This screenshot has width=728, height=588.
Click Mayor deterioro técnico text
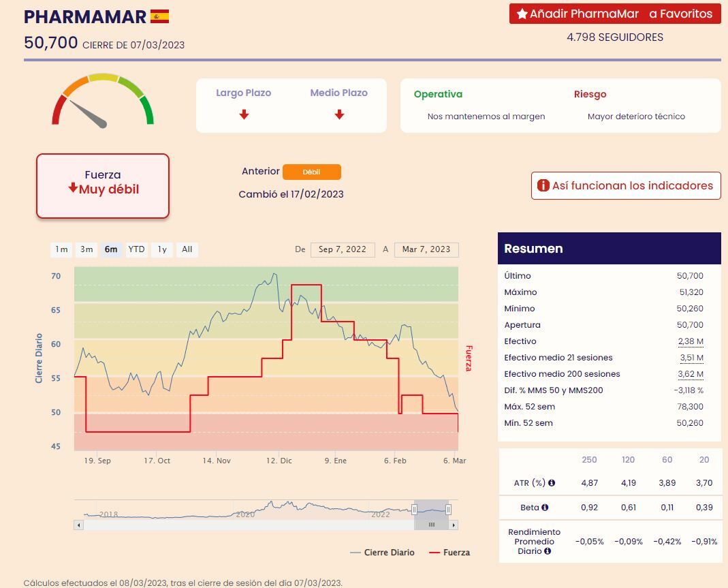point(636,116)
